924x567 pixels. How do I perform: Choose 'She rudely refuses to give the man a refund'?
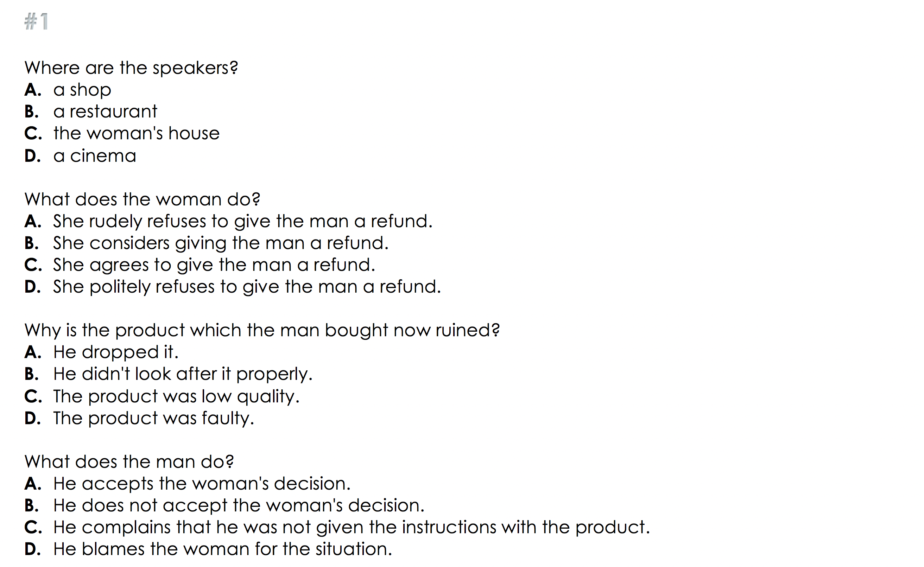coord(242,221)
